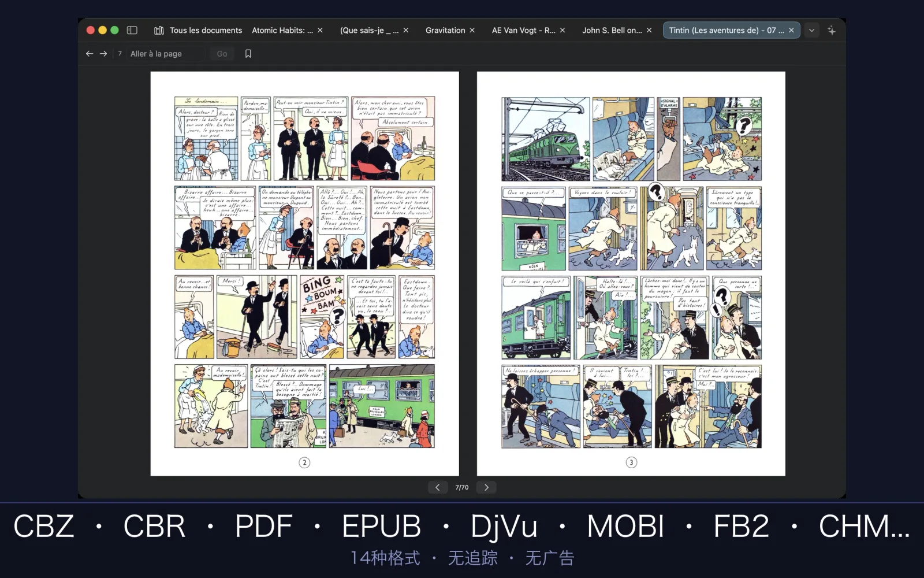Switch to the Atomic Habits tab

point(282,30)
